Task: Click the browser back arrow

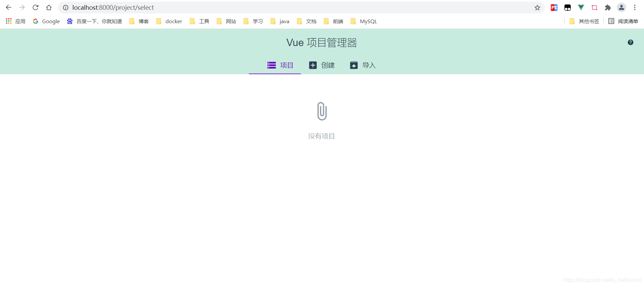Action: pyautogui.click(x=9, y=7)
